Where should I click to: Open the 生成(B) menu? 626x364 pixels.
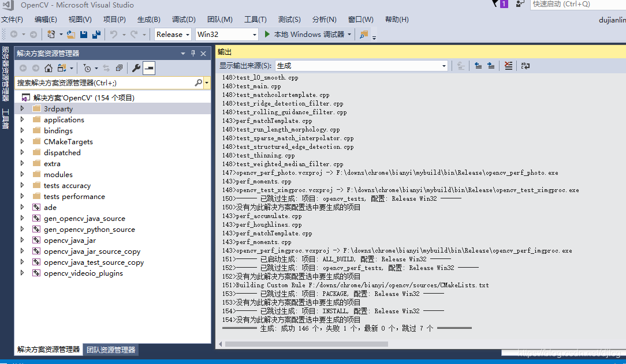tap(148, 20)
